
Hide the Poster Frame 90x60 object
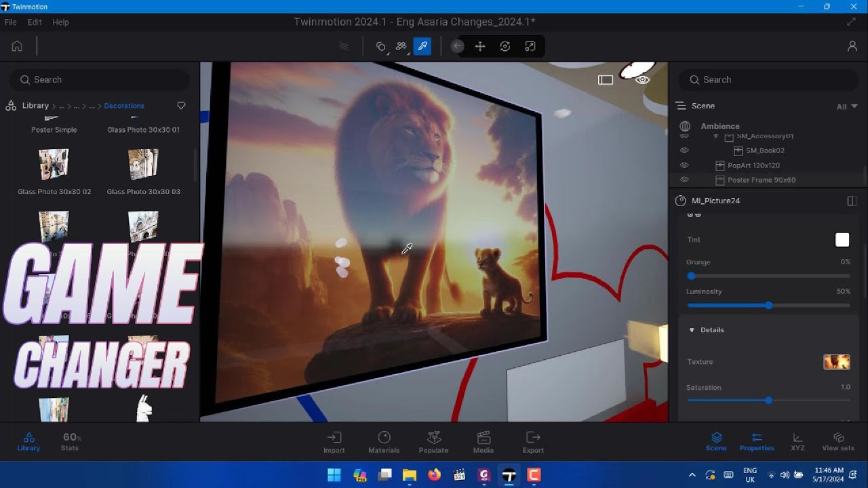click(x=684, y=180)
